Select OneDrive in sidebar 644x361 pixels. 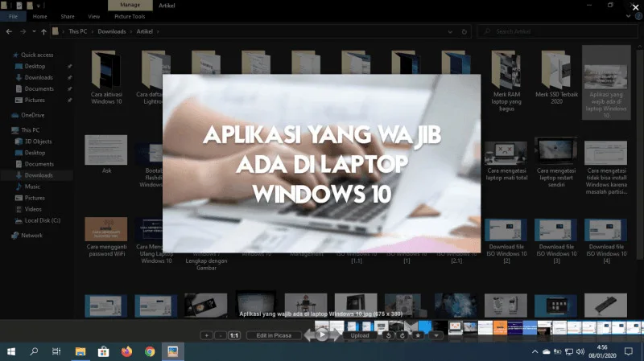pos(32,115)
